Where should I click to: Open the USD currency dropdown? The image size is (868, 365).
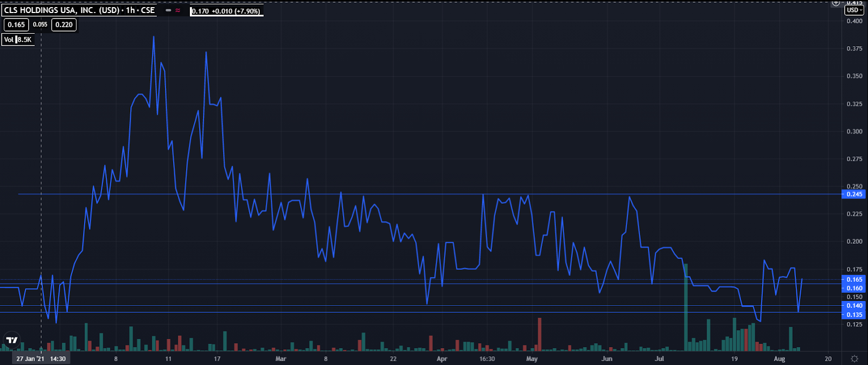click(854, 10)
